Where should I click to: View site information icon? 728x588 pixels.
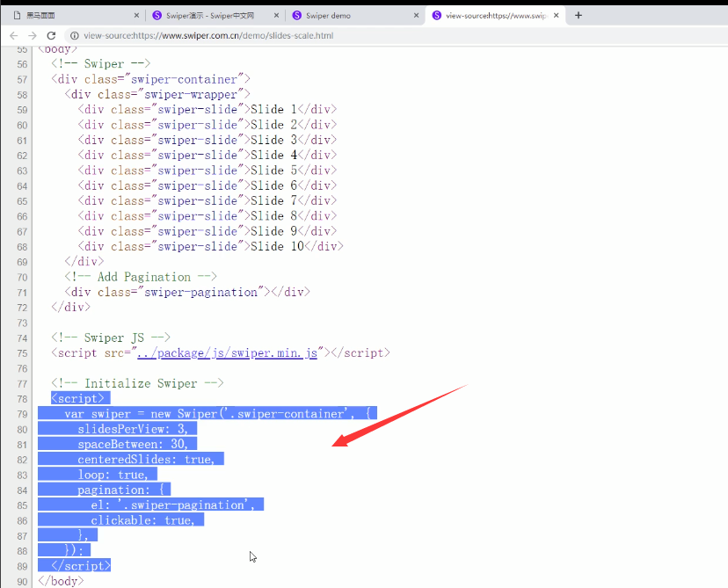(x=74, y=36)
